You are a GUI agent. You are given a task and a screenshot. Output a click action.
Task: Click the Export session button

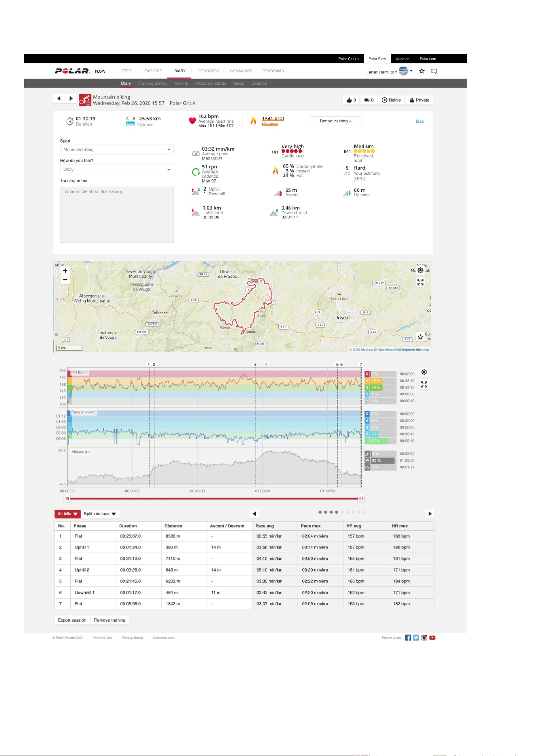click(72, 620)
